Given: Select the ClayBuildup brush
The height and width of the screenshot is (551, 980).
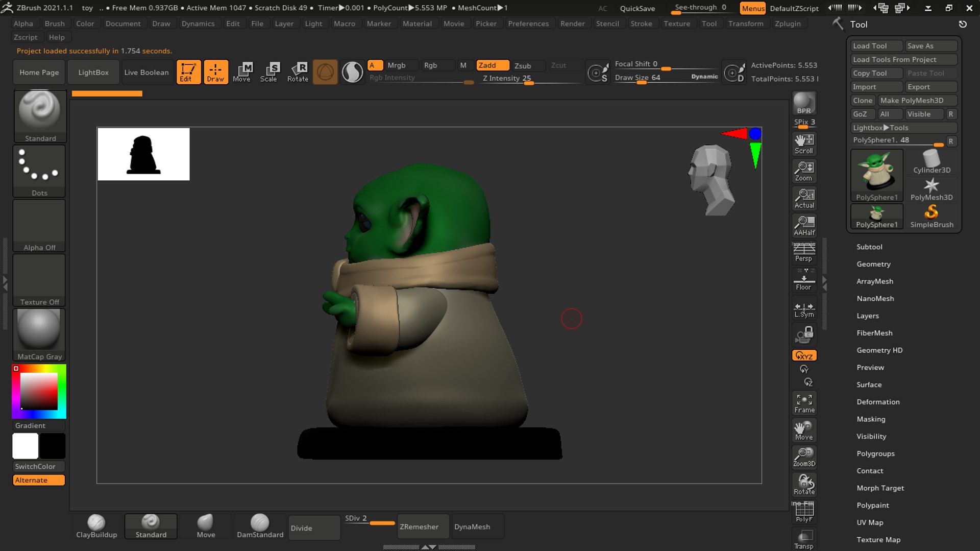Looking at the screenshot, I should pyautogui.click(x=96, y=526).
